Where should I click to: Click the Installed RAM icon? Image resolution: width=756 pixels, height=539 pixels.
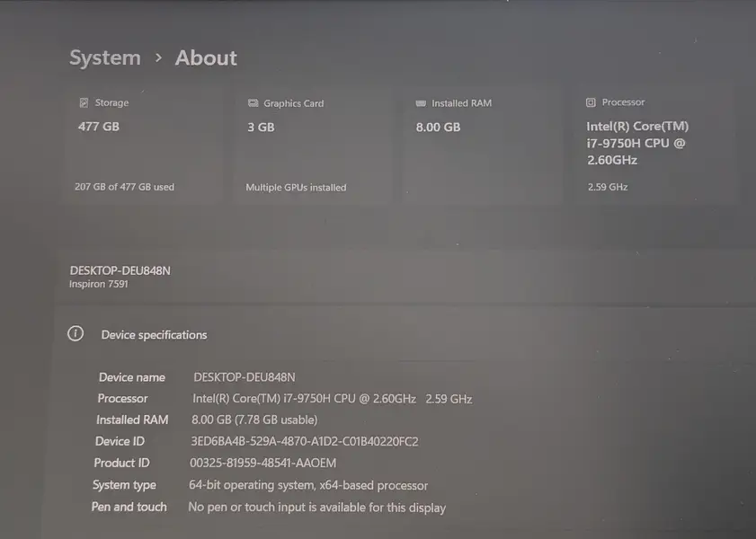421,103
